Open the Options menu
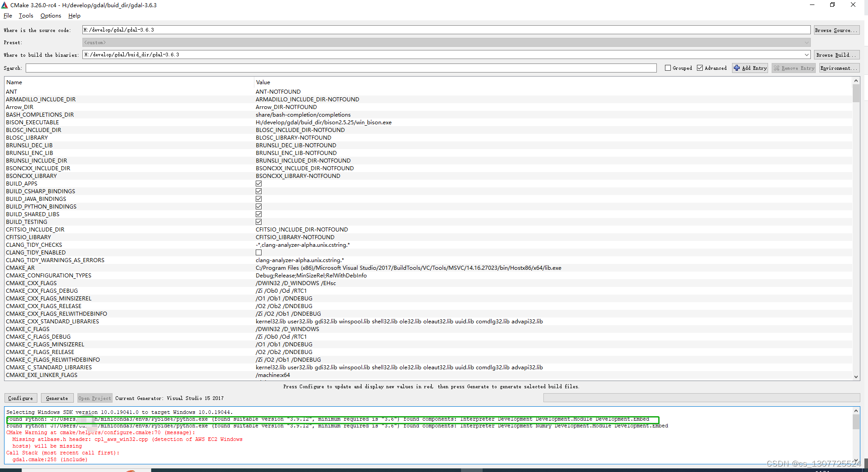This screenshot has height=472, width=868. [x=51, y=16]
